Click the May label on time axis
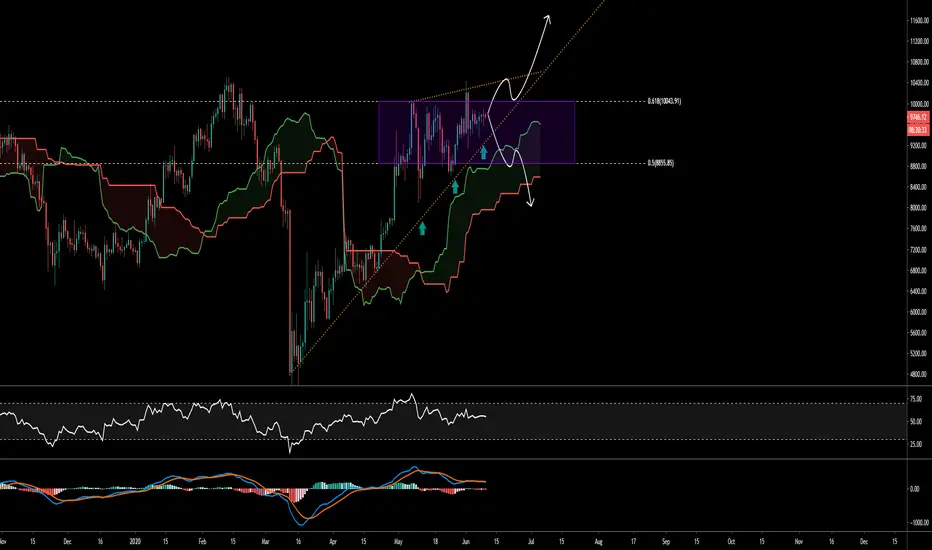The width and height of the screenshot is (932, 550). [398, 542]
